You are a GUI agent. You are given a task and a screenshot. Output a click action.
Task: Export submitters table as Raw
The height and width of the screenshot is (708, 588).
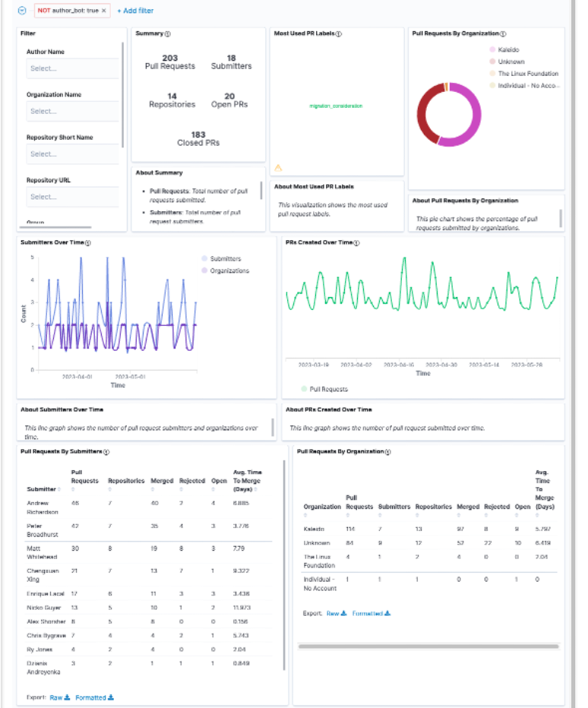click(x=59, y=697)
